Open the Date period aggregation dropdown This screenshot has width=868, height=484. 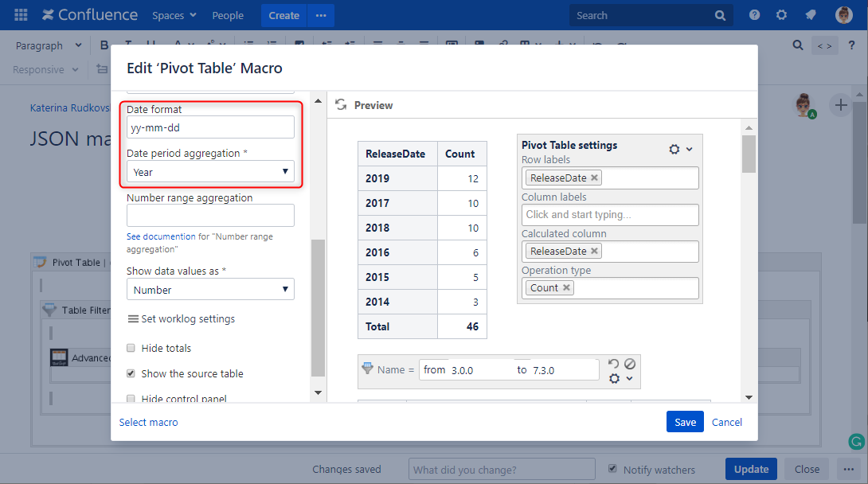[210, 172]
